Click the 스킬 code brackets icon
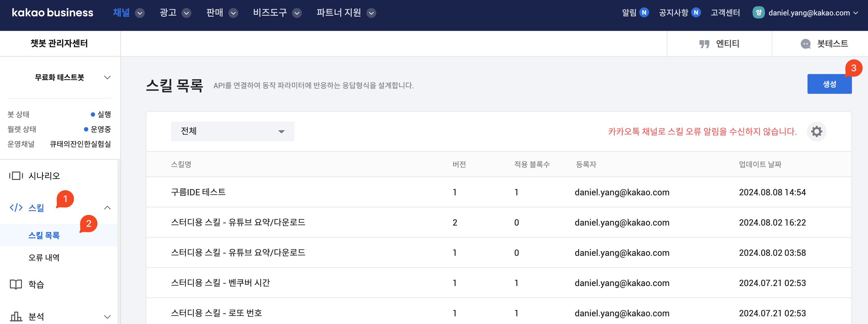The height and width of the screenshot is (324, 868). [x=16, y=207]
